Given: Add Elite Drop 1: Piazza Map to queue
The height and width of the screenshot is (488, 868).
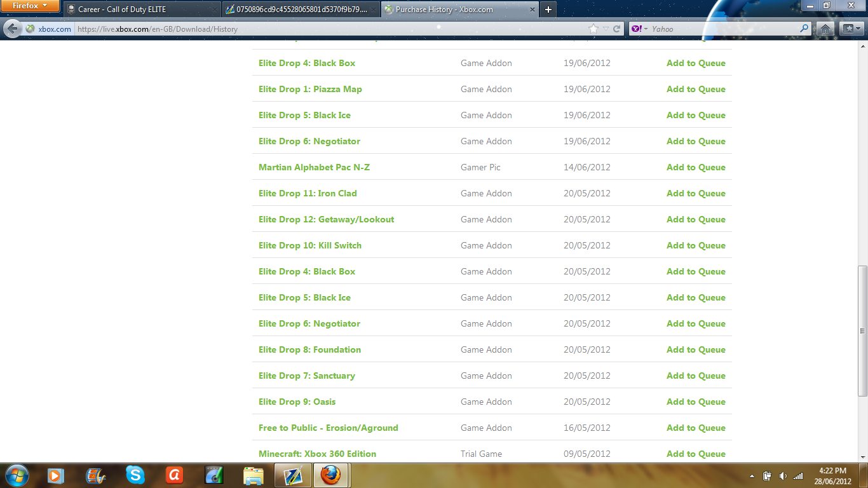Looking at the screenshot, I should point(696,89).
